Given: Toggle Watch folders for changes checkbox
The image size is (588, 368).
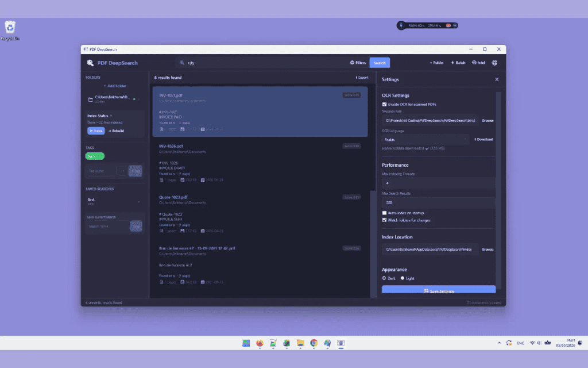Looking at the screenshot, I should pyautogui.click(x=384, y=220).
